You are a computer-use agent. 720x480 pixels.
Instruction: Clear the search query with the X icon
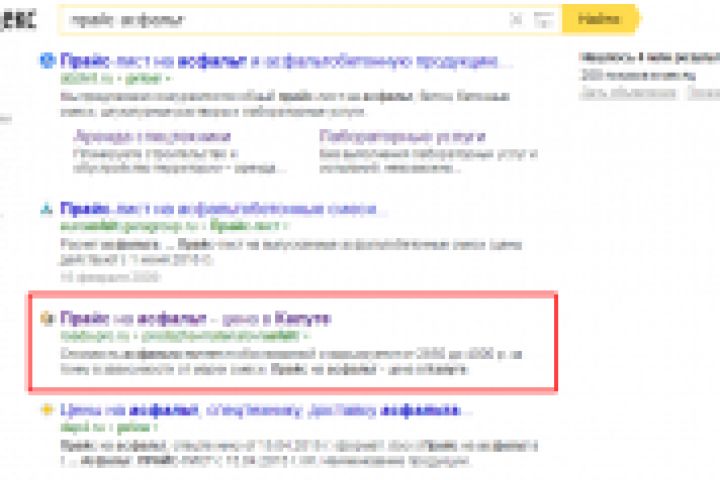click(516, 20)
